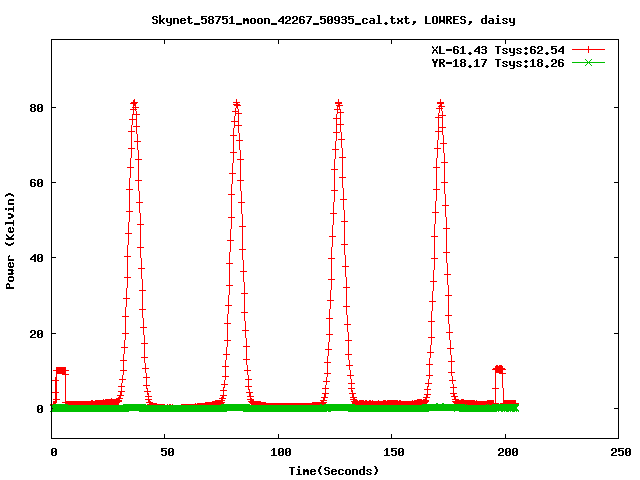Click the y-axis tick label 40
The width and height of the screenshot is (640, 480).
click(37, 258)
